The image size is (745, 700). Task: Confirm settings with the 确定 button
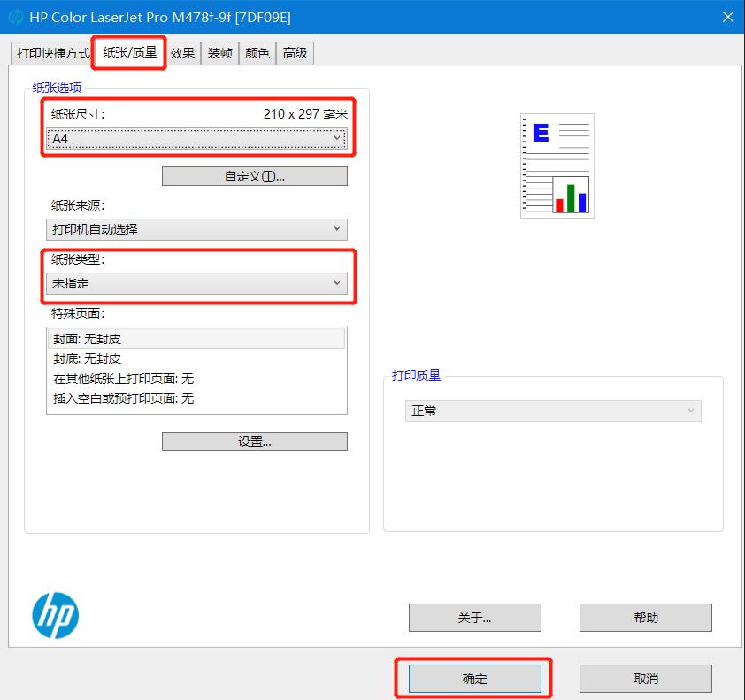tap(474, 679)
